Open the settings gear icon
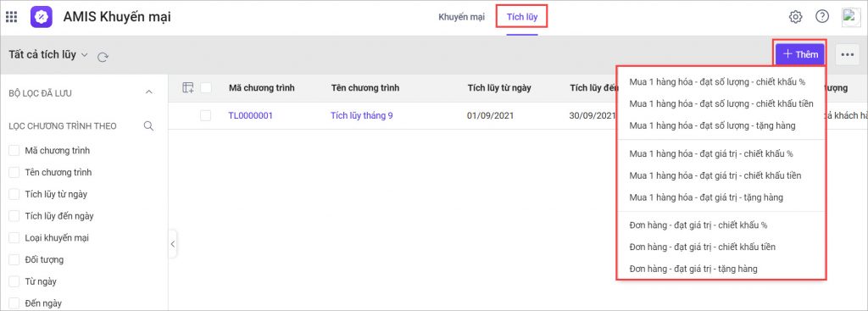Viewport: 868px width, 311px height. 795,17
